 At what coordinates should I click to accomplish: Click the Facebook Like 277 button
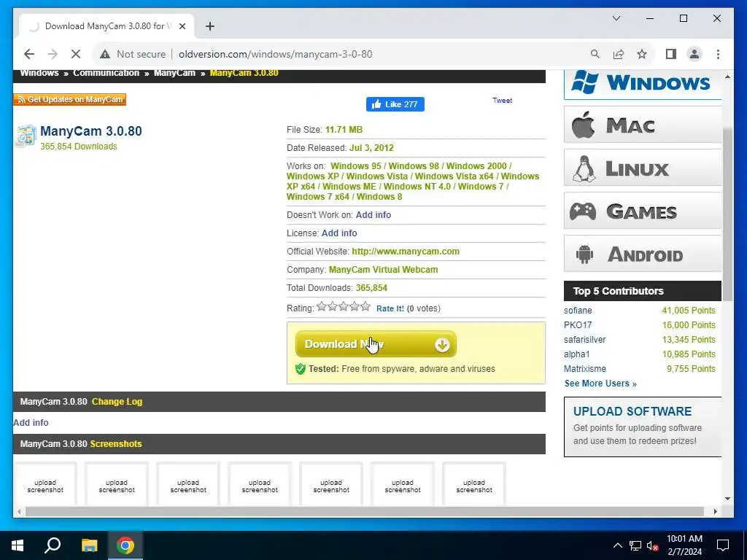click(x=395, y=104)
